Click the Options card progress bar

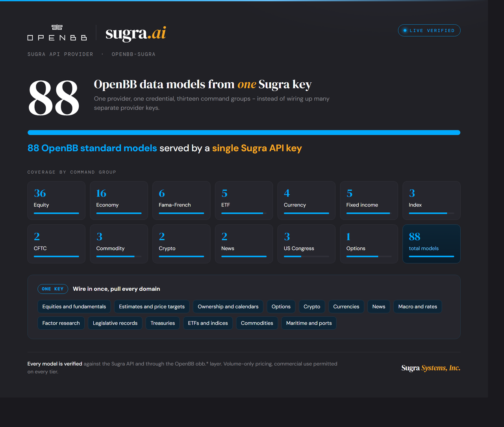[369, 256]
